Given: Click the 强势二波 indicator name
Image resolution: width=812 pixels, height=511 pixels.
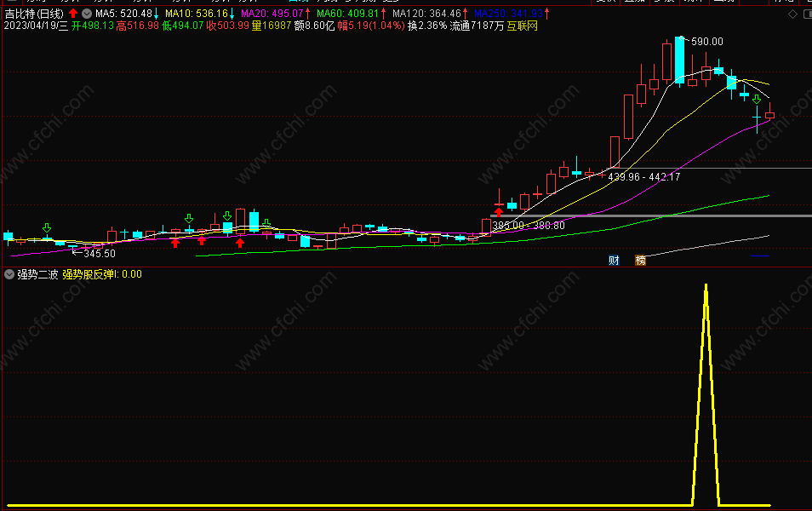Looking at the screenshot, I should [37, 274].
